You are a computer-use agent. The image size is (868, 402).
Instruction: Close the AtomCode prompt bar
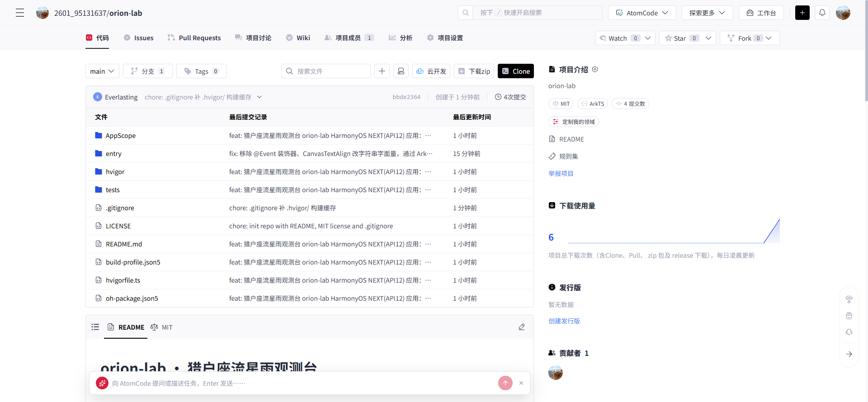[521, 383]
